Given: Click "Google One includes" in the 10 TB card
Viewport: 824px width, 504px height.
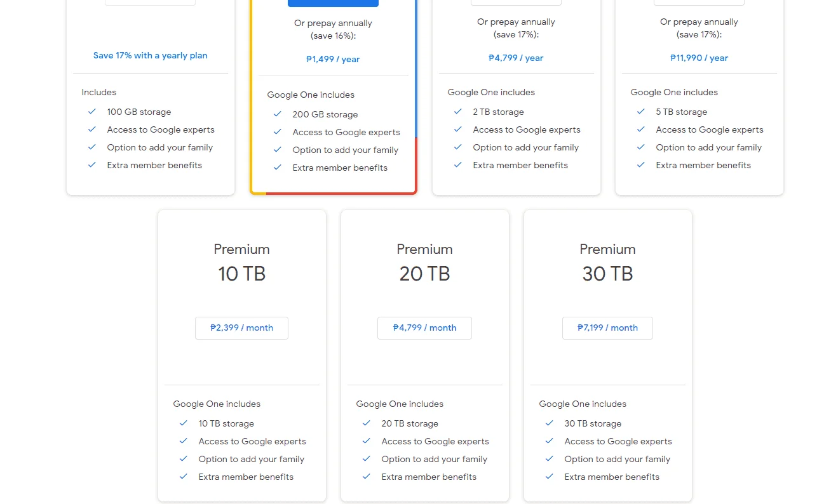Looking at the screenshot, I should pos(217,404).
